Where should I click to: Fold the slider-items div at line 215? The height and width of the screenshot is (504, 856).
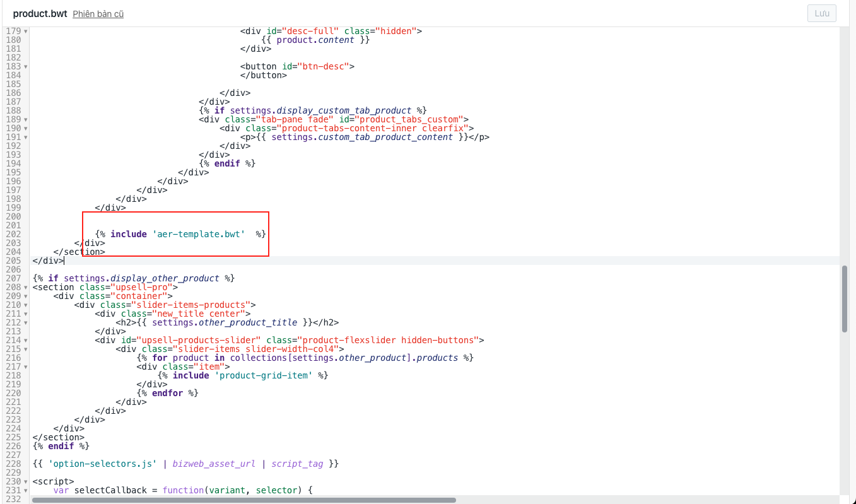[26, 349]
